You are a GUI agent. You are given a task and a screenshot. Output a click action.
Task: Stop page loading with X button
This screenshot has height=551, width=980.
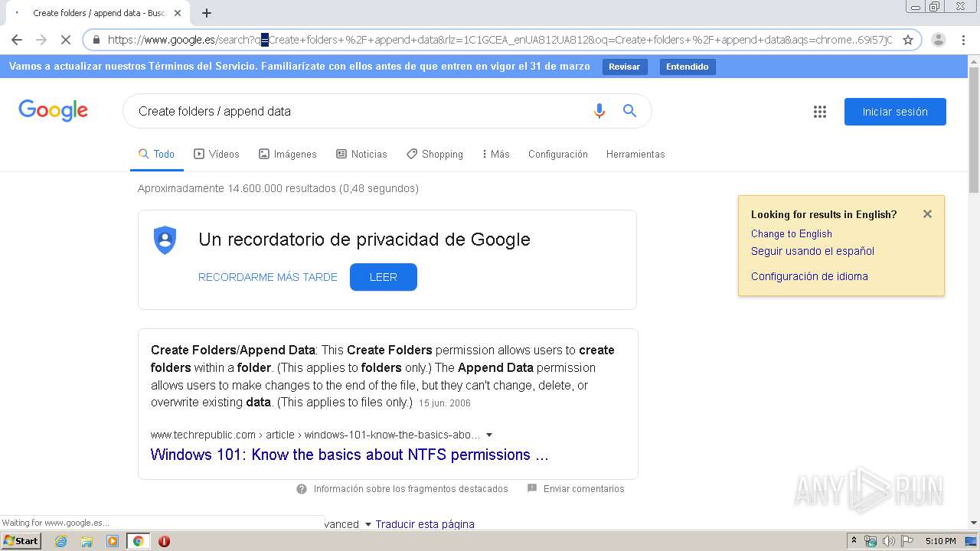pyautogui.click(x=66, y=40)
